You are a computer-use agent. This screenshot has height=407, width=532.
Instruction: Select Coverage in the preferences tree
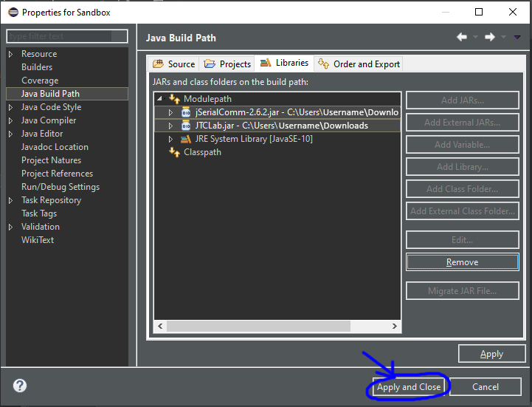[40, 81]
